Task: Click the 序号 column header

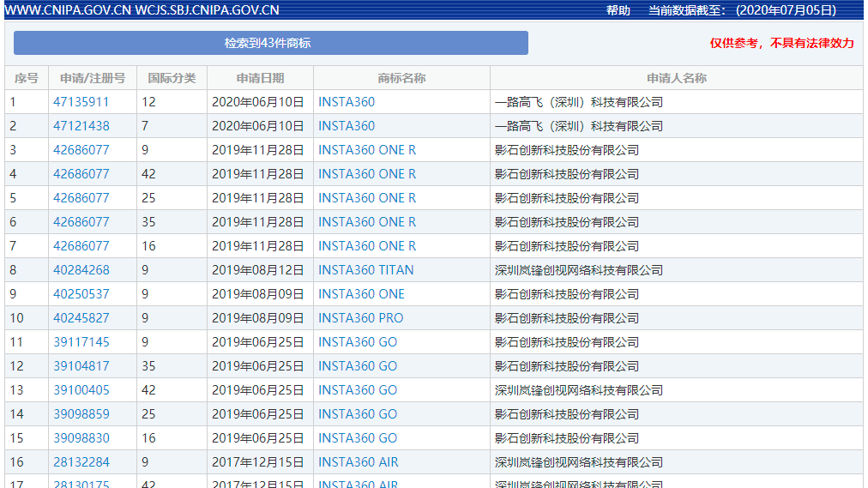Action: [27, 78]
